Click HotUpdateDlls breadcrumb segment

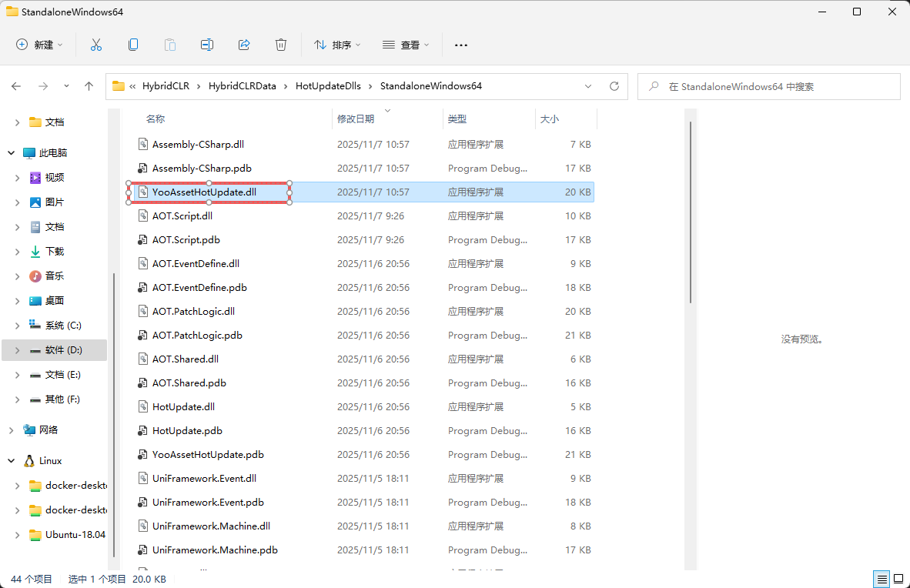point(328,86)
